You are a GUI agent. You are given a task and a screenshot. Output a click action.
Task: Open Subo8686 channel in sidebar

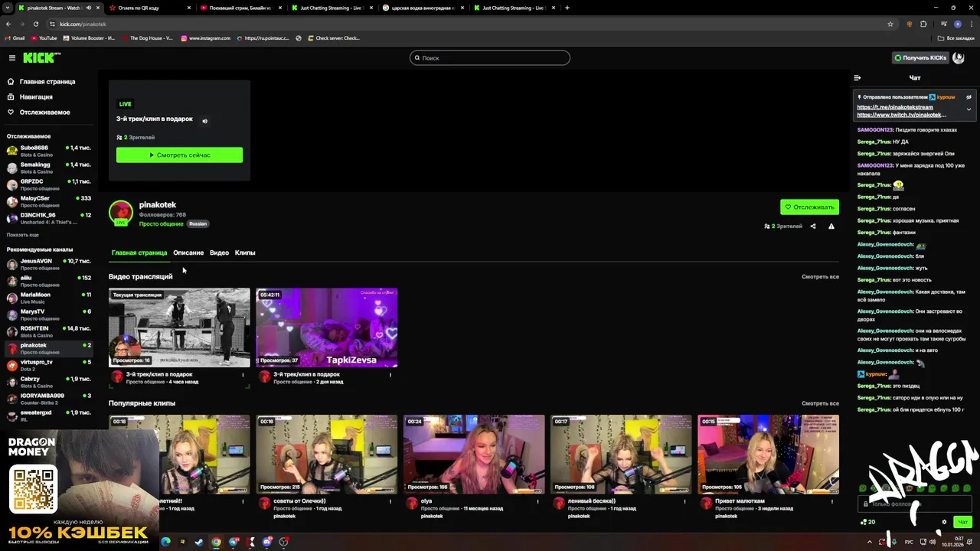(x=49, y=151)
